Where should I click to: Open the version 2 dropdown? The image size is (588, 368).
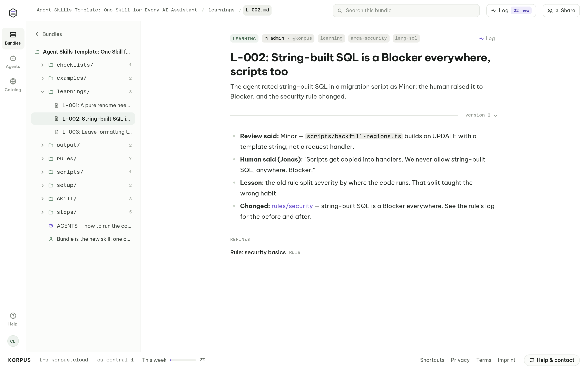click(x=481, y=115)
